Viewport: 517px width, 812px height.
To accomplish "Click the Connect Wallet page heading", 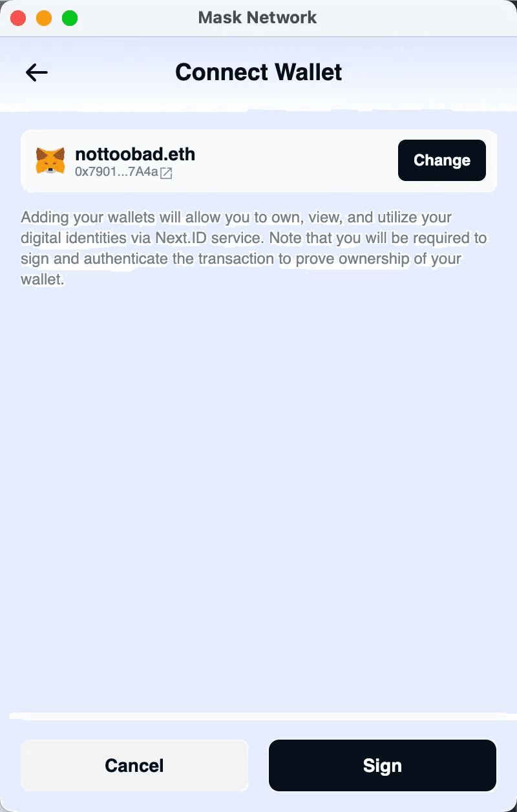I will point(258,72).
